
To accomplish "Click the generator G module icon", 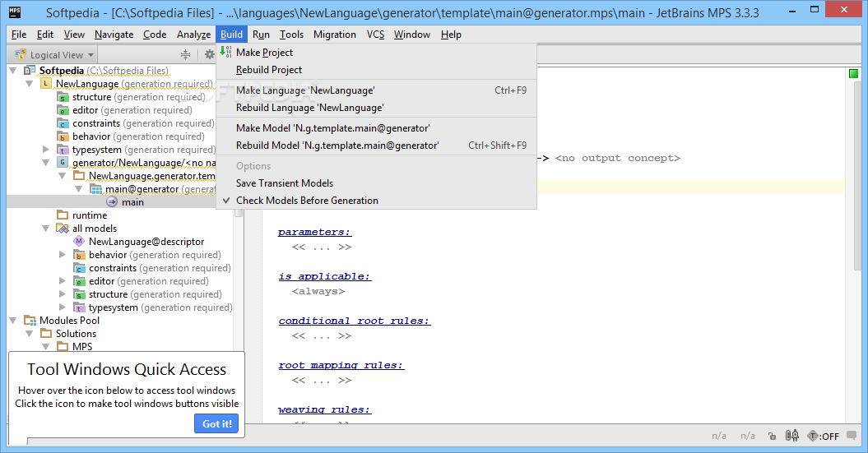I will (63, 163).
